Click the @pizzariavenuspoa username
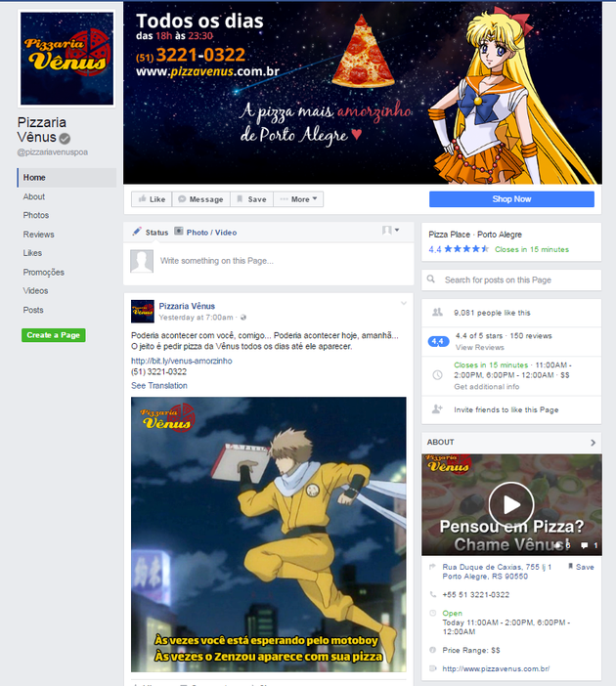Viewport: 616px width, 686px height. pyautogui.click(x=53, y=152)
